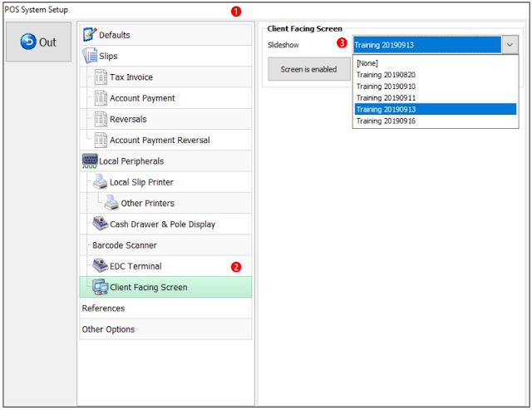532x410 pixels.
Task: Click the Client Facing Screen monitors icon
Action: [101, 287]
